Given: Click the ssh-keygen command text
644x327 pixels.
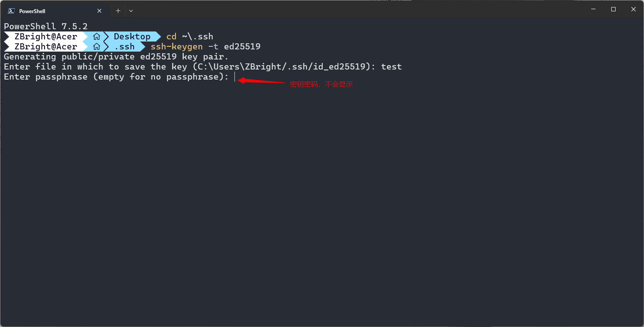Looking at the screenshot, I should click(177, 46).
